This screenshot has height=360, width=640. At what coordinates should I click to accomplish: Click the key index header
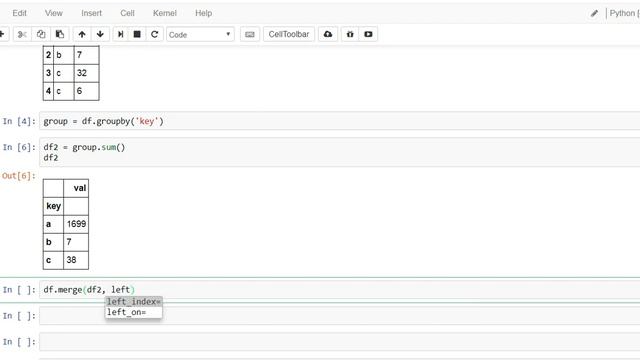tap(53, 206)
